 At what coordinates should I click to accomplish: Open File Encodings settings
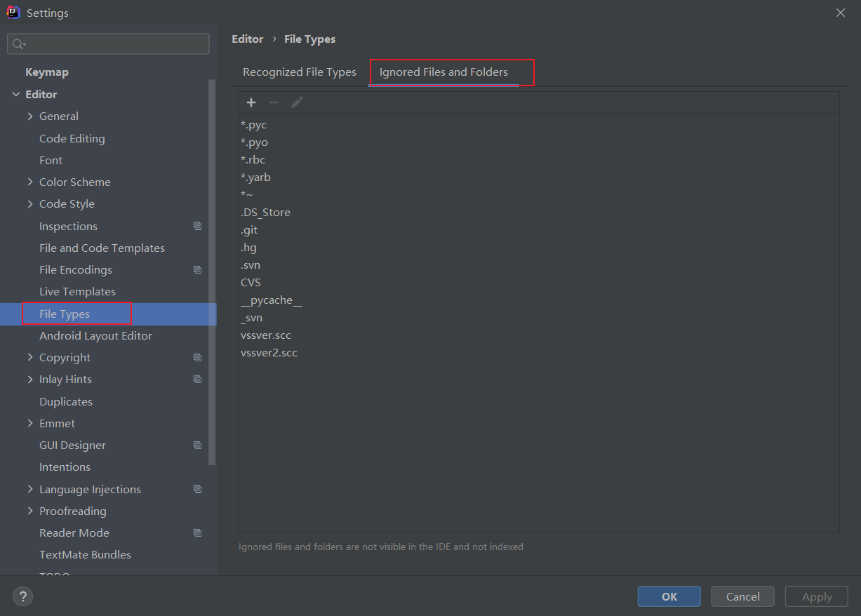tap(76, 269)
